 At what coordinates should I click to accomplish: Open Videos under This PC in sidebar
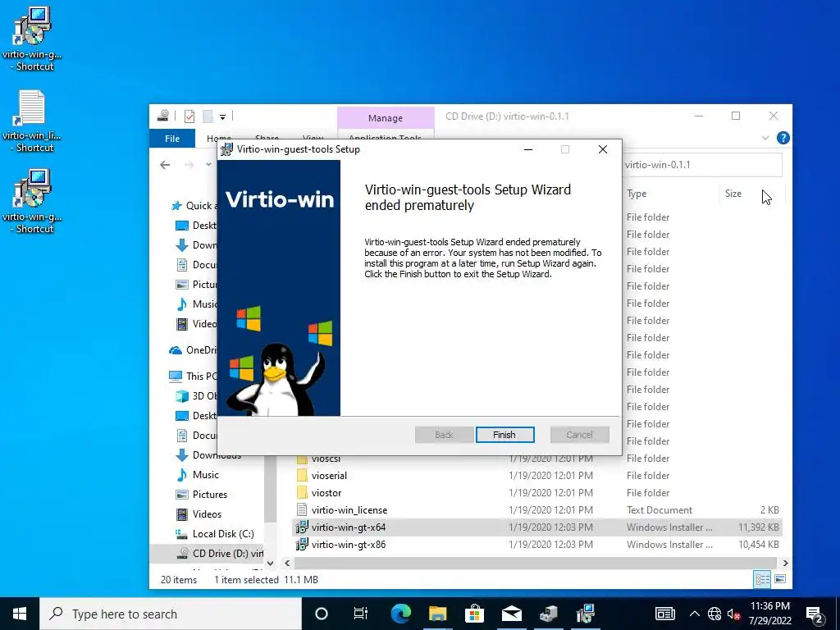point(207,514)
